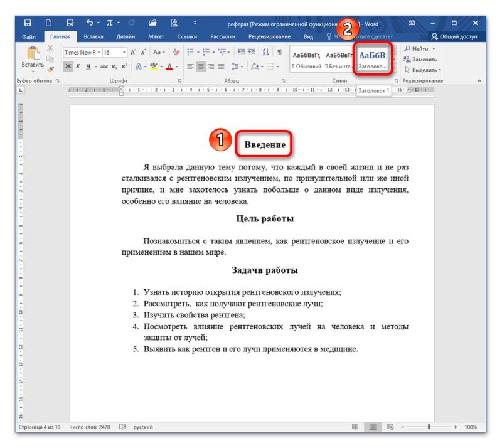Viewport: 502px width, 448px height.
Task: Adjust the zoom slider in the status bar
Action: coord(429,427)
